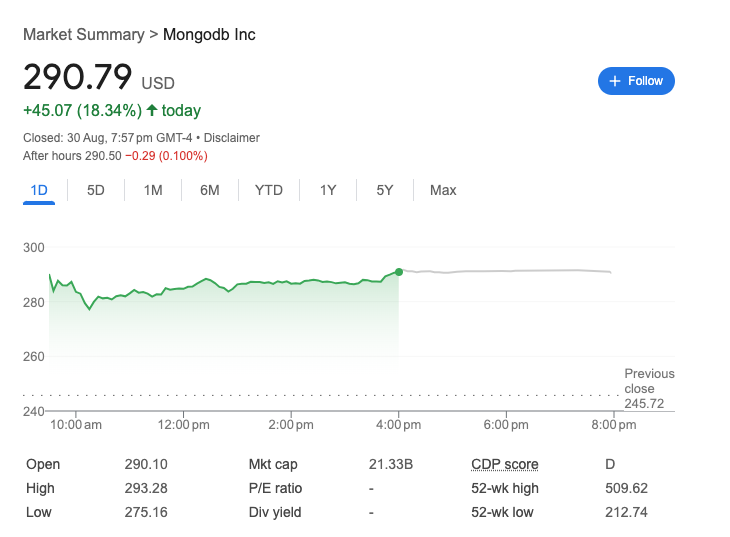Click the 290.79 price value
Screen dimensions: 730x537
click(77, 78)
